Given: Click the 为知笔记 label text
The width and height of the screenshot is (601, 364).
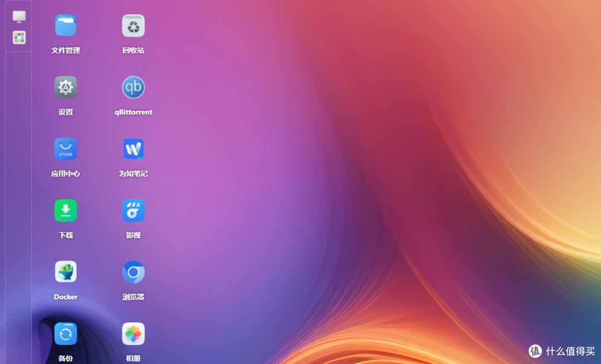Looking at the screenshot, I should tap(133, 174).
